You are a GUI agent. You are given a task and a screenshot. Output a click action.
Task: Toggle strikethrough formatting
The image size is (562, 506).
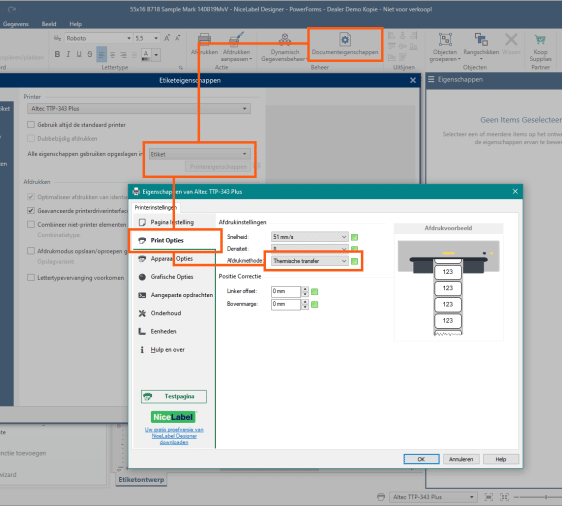(90, 54)
